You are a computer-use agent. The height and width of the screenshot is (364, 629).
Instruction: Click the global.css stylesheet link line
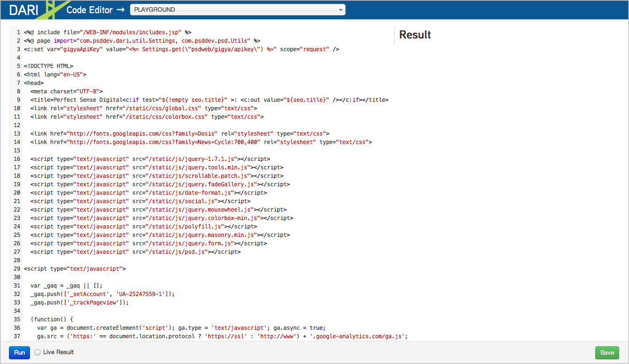144,108
